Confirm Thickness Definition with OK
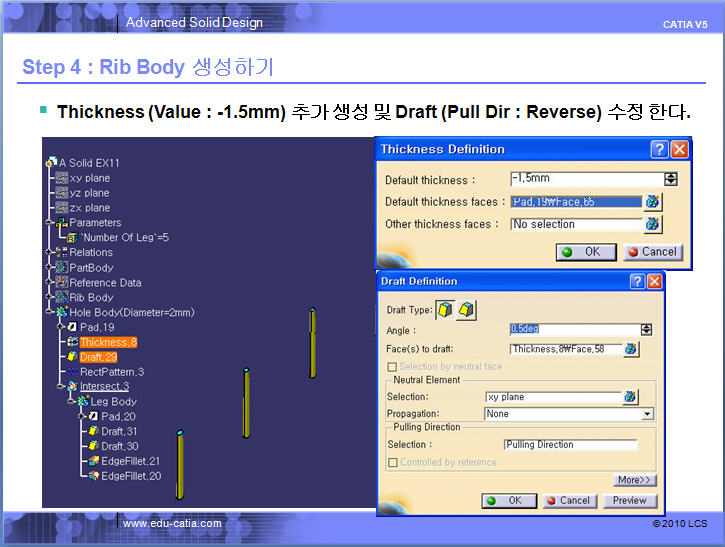 click(x=587, y=252)
